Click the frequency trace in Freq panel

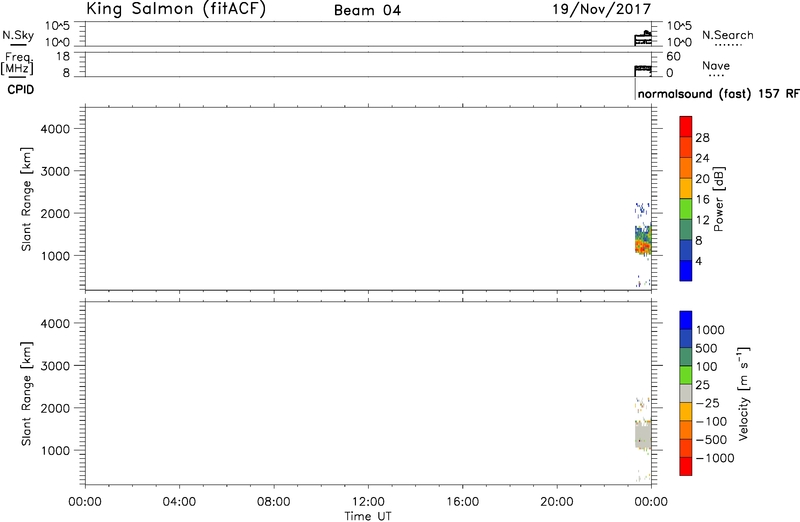coord(643,69)
